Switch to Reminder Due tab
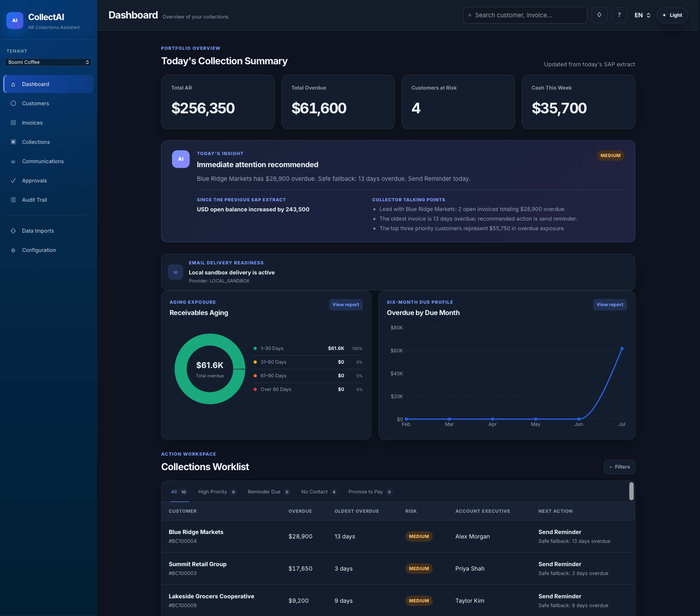This screenshot has height=616, width=700. click(268, 492)
